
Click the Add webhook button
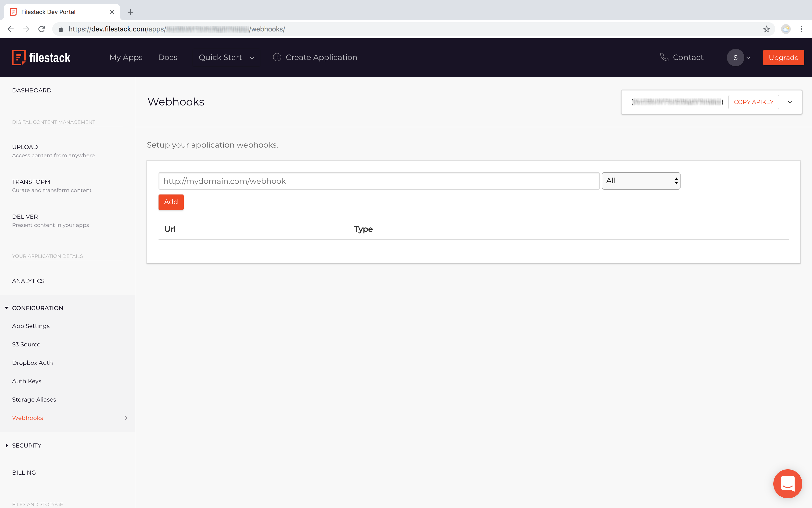171,202
